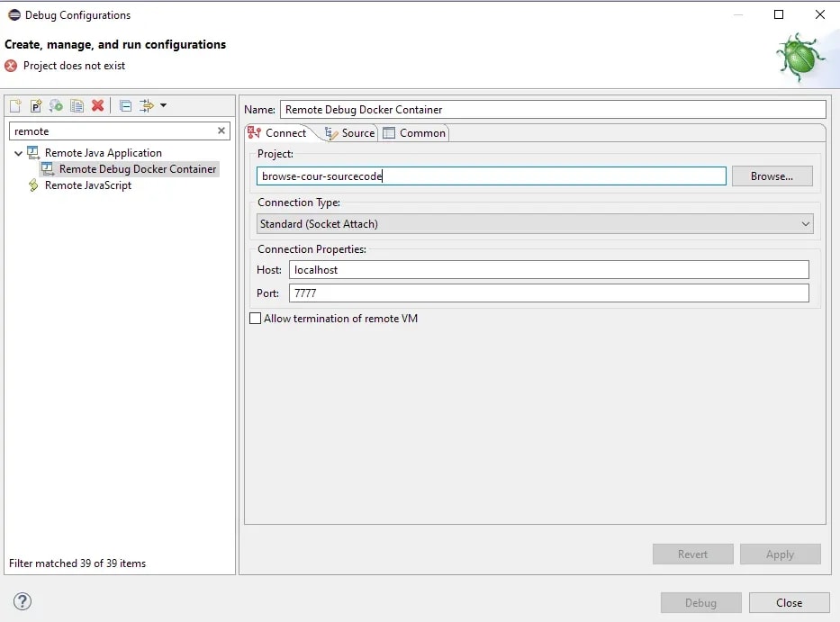Screen dimensions: 840x622
Task: Create a new launch configuration
Action: coord(15,105)
